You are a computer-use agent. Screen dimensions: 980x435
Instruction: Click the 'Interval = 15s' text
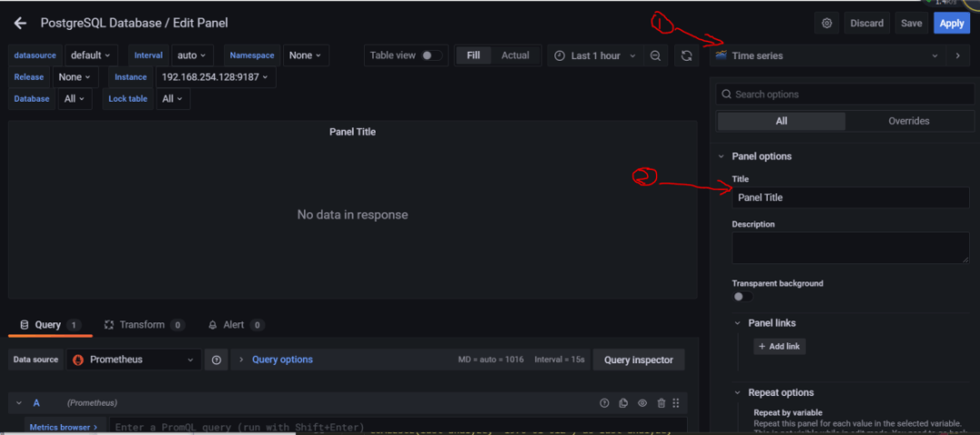[x=559, y=360]
